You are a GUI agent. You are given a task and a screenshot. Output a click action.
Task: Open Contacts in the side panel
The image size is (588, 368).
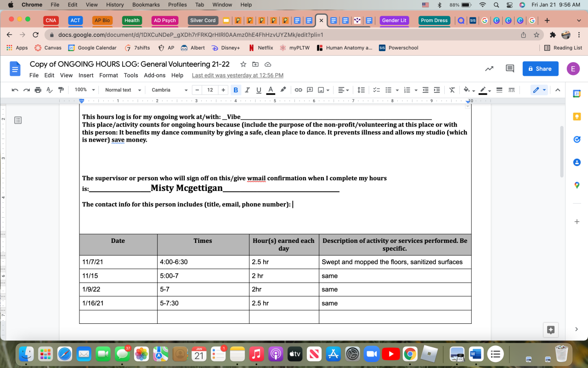click(x=577, y=162)
